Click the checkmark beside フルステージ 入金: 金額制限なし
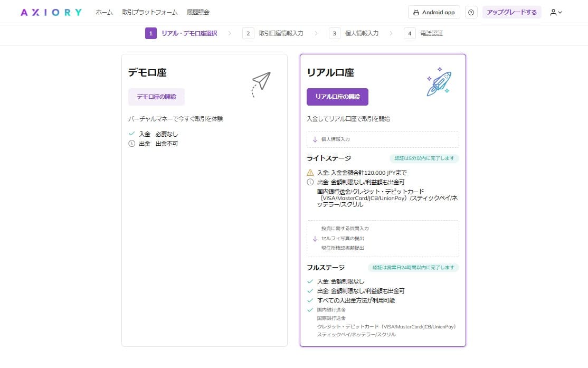This screenshot has width=588, height=368. [310, 281]
